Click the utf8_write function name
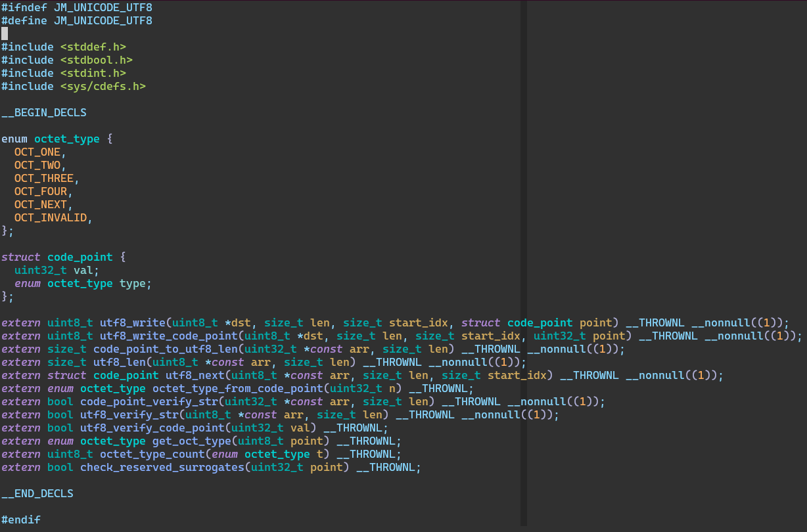 tap(133, 322)
